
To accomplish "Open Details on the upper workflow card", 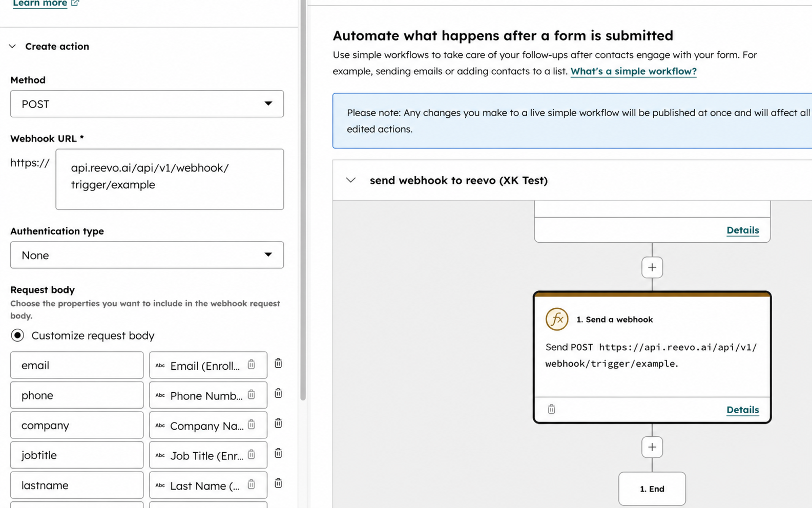I will coord(742,230).
